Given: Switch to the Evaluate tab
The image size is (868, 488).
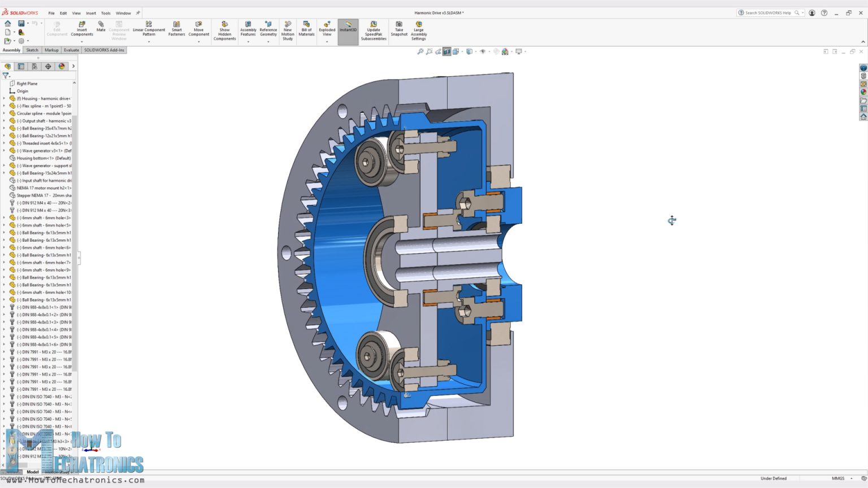Looking at the screenshot, I should pyautogui.click(x=71, y=50).
